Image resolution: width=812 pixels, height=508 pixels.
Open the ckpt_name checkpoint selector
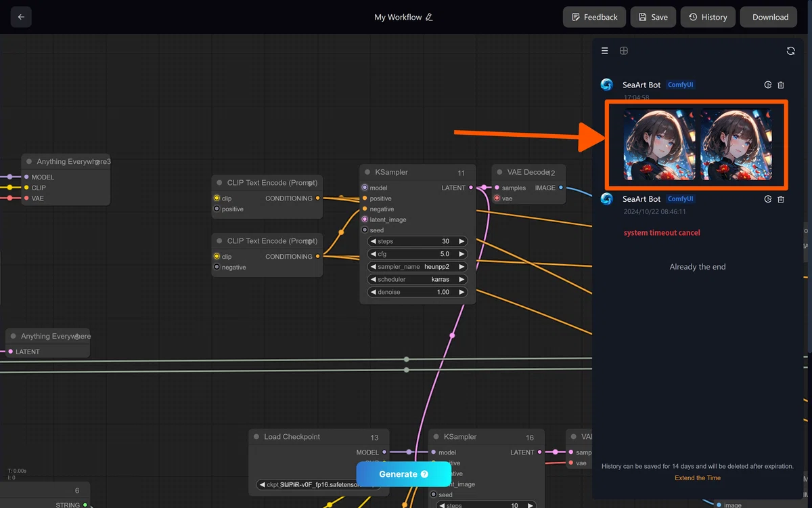[318, 485]
